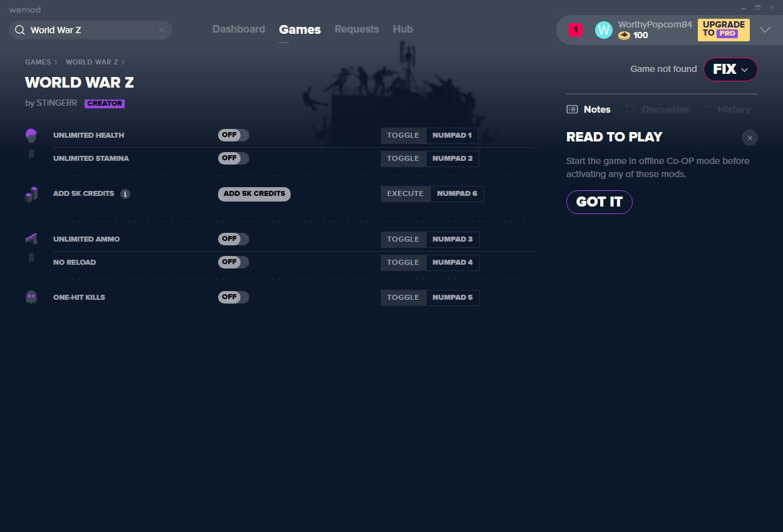
Task: Click the ghost icon for One-Hit Kills
Action: tap(31, 297)
